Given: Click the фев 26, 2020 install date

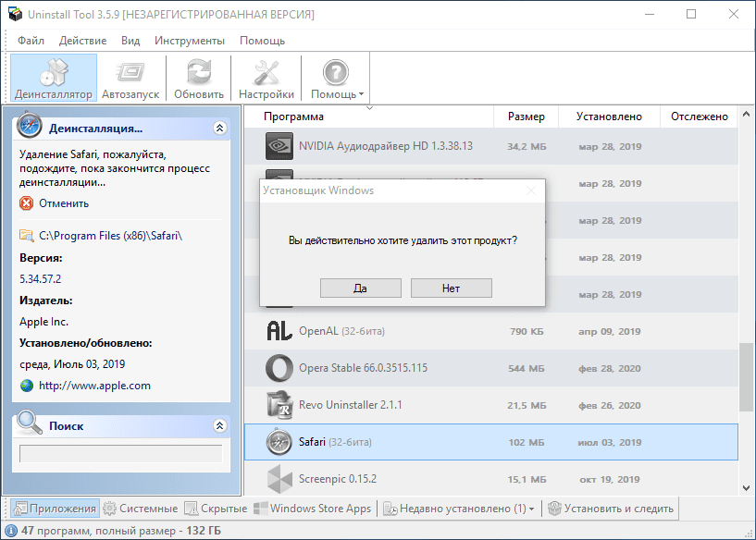Looking at the screenshot, I should 610,406.
